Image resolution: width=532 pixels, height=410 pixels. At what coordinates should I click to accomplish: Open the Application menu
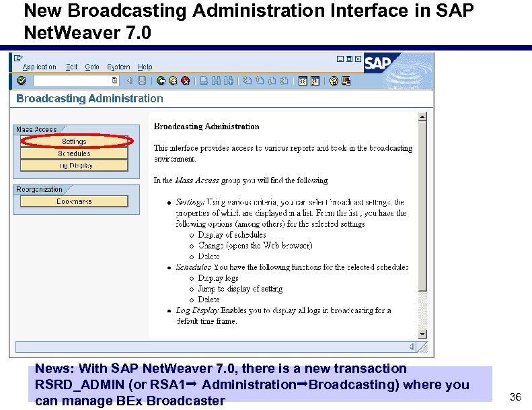(40, 67)
